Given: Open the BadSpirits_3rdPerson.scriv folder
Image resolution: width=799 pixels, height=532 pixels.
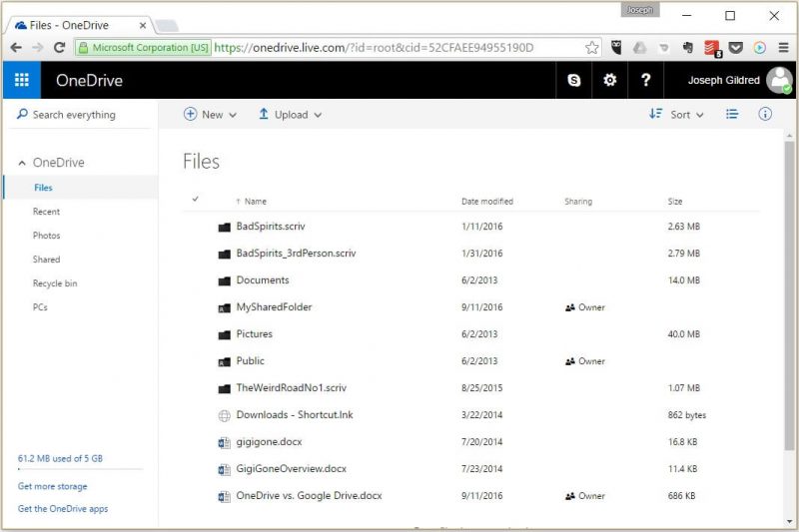Looking at the screenshot, I should [296, 253].
